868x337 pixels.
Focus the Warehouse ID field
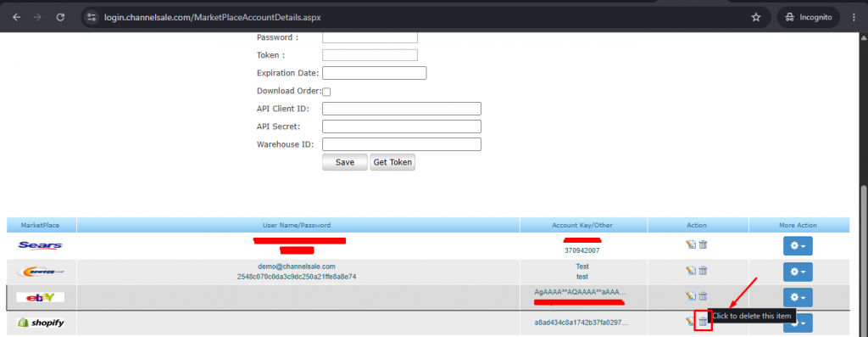401,144
